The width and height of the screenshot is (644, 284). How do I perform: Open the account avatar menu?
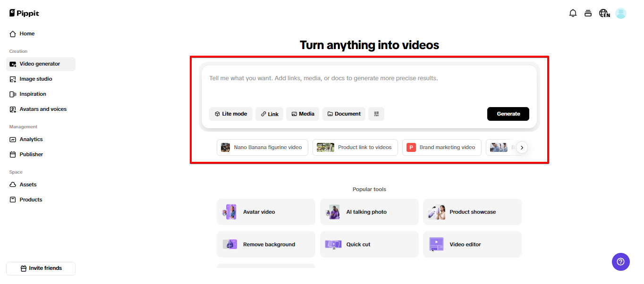click(620, 13)
